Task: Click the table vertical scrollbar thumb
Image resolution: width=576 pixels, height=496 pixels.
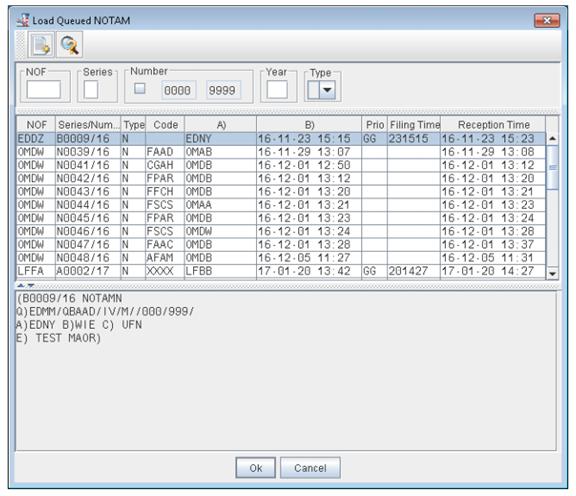Action: point(552,168)
